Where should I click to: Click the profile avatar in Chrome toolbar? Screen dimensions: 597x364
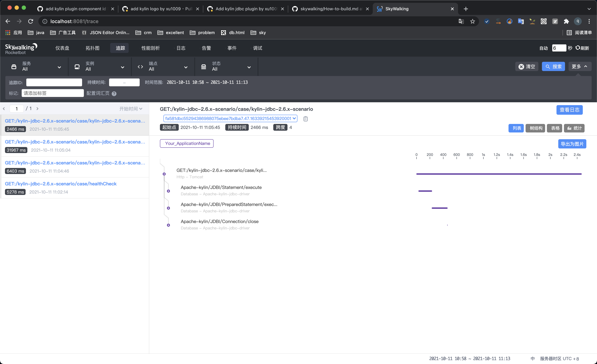(578, 21)
